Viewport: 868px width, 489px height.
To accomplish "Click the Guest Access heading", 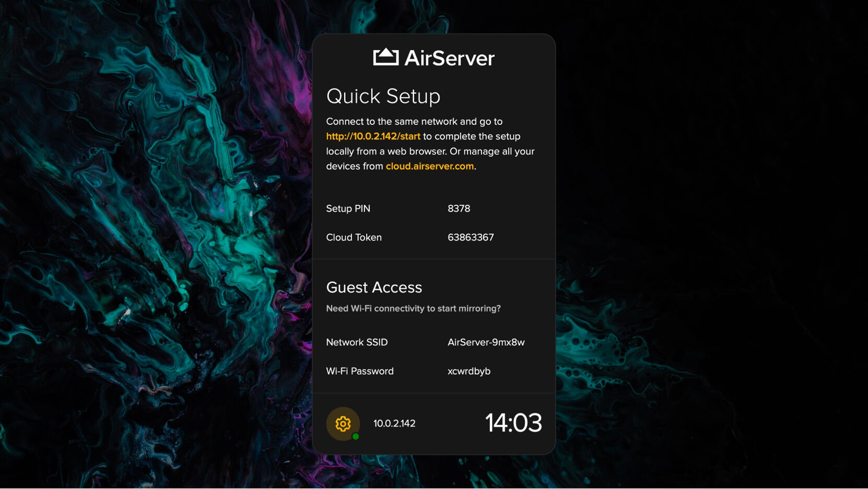I will coord(374,287).
